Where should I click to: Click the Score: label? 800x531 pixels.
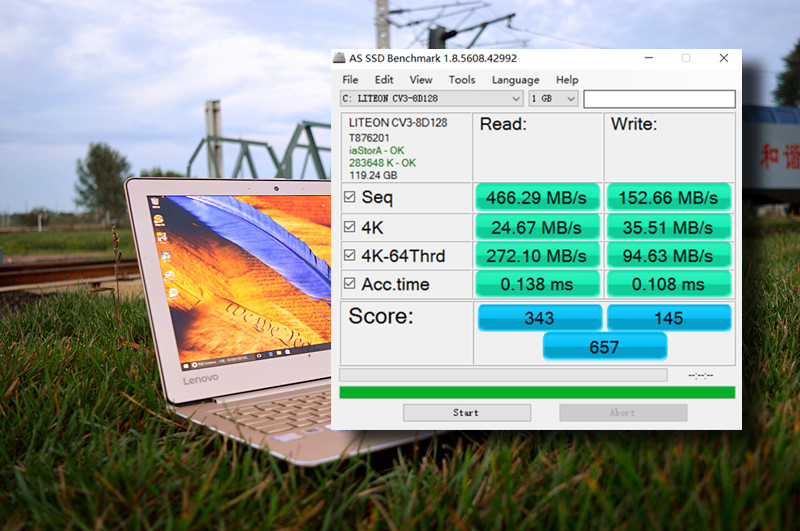[x=381, y=316]
